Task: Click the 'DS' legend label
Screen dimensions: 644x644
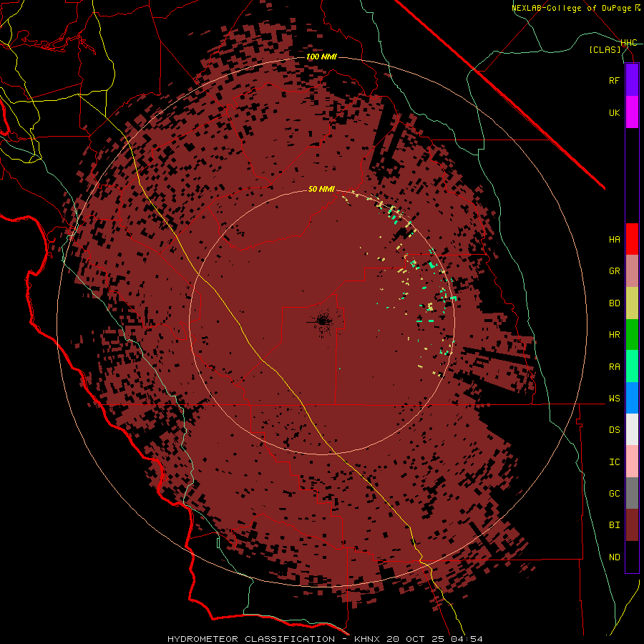Action: (614, 429)
